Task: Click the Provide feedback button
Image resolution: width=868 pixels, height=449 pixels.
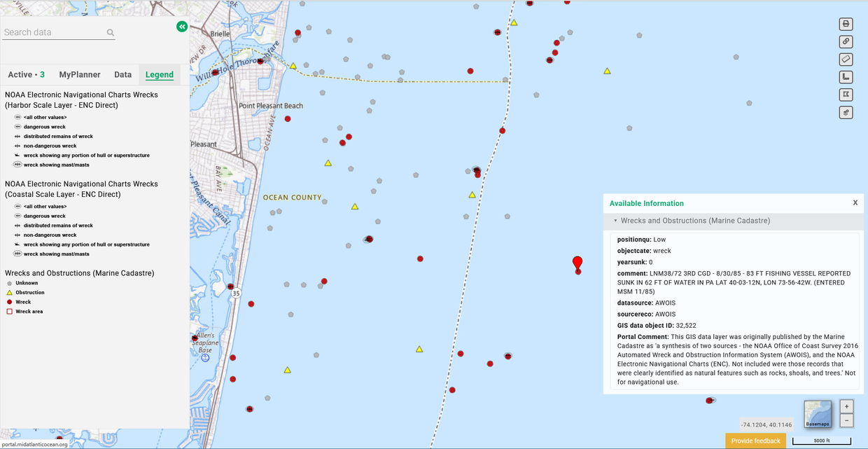Action: 755,441
